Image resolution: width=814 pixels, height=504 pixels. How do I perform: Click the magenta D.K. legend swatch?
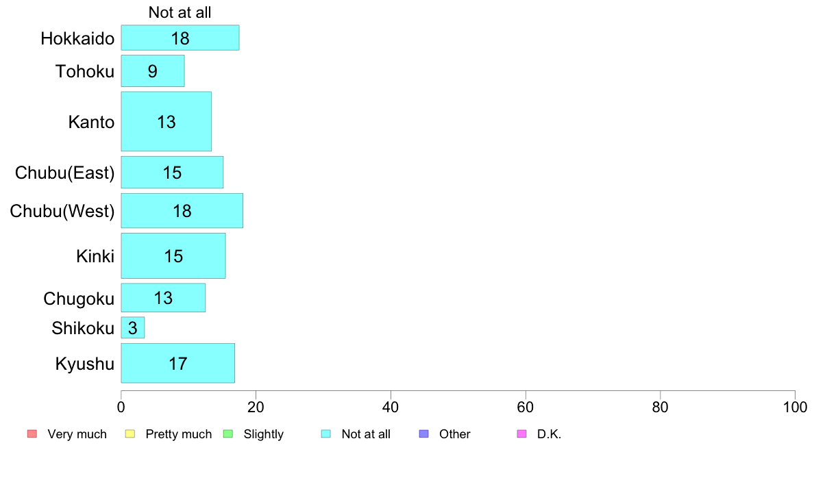tap(521, 433)
